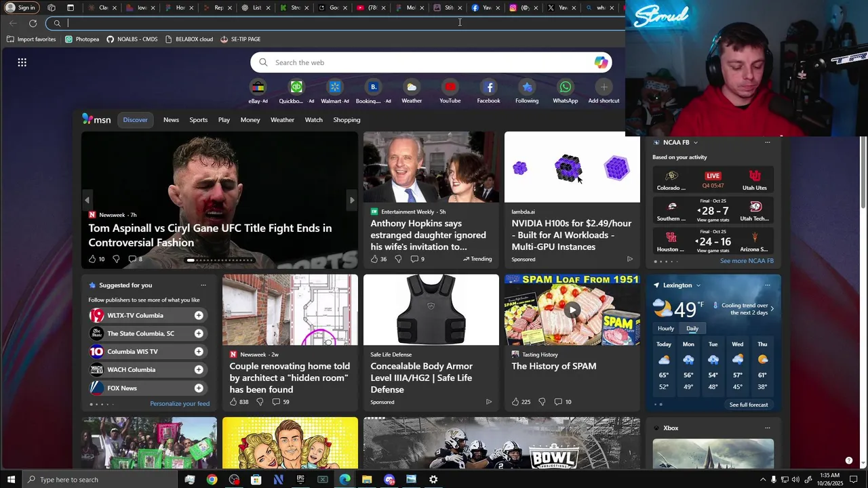Screen dimensions: 868x488
Task: Open the tab actions menu icon
Action: tap(71, 7)
